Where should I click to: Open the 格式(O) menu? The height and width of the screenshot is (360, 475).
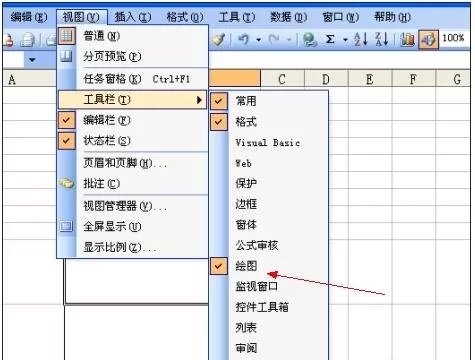185,17
